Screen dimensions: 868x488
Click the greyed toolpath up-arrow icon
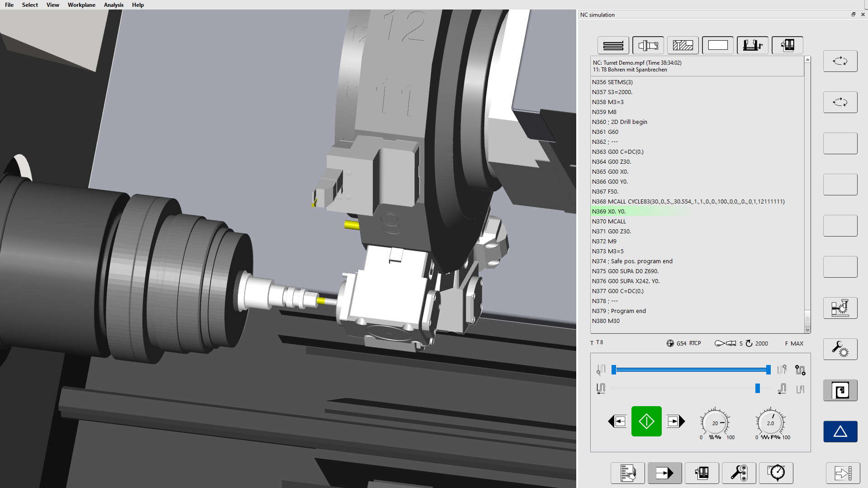click(800, 389)
